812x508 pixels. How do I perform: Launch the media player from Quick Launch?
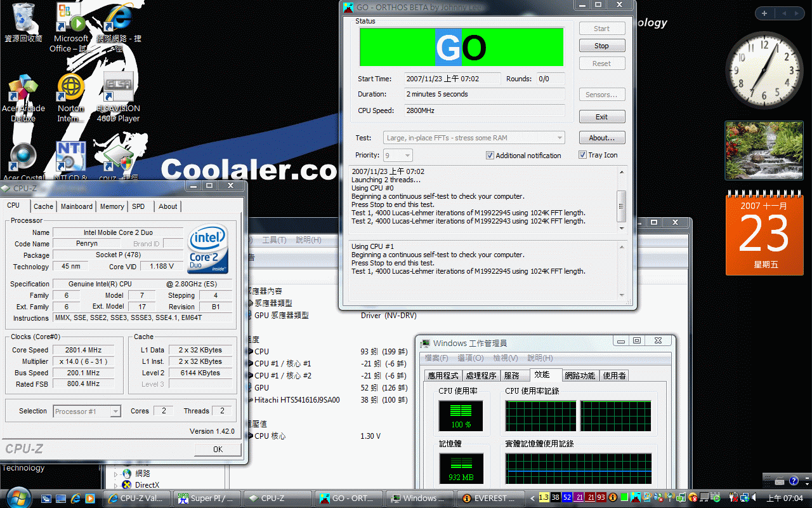point(89,498)
